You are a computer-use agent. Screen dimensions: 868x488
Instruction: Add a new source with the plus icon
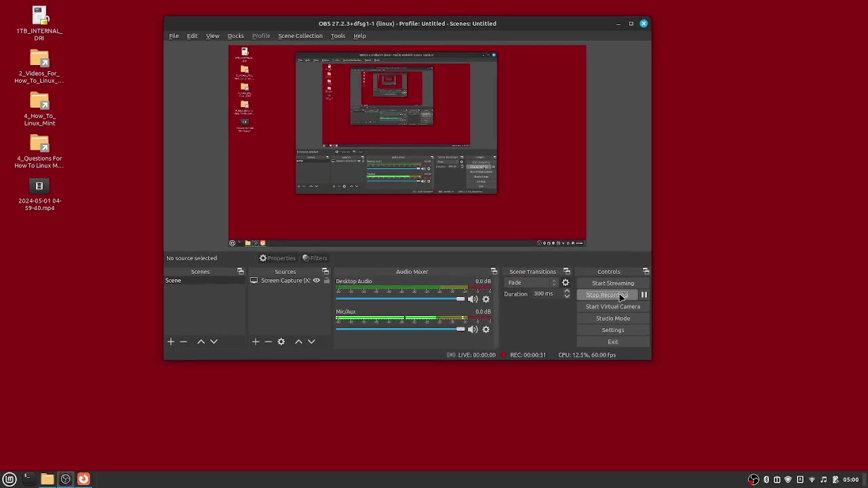click(x=256, y=342)
